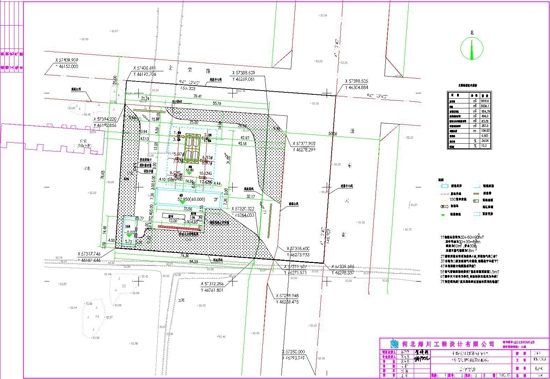Click the green north arrow compass symbol

[472, 48]
